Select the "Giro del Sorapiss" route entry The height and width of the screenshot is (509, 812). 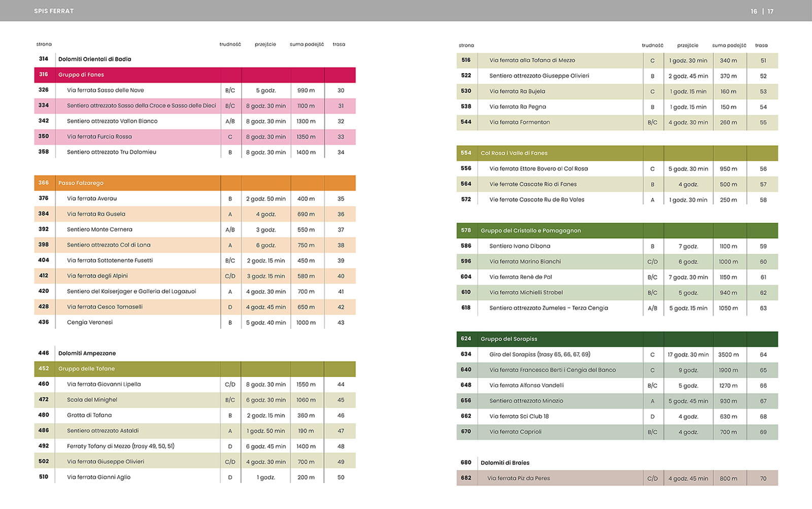tap(539, 354)
